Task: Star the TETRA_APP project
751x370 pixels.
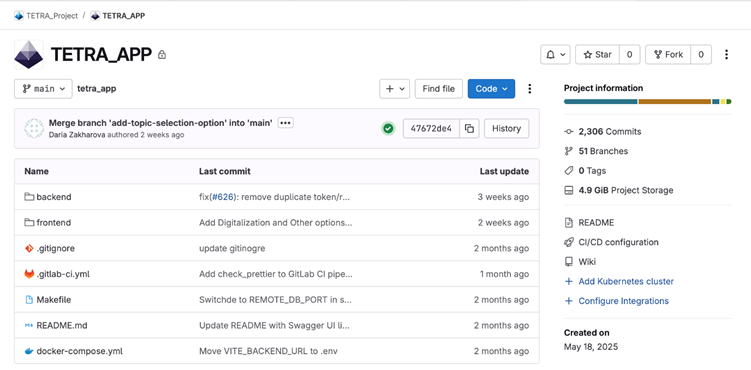Action: [597, 55]
